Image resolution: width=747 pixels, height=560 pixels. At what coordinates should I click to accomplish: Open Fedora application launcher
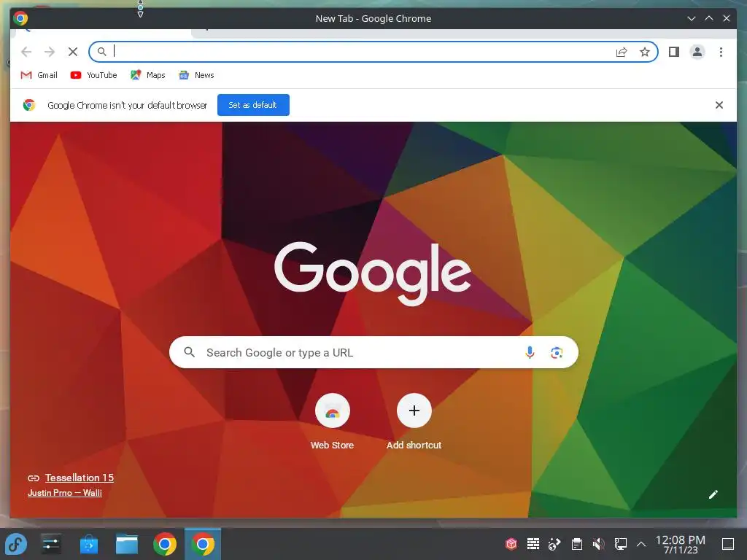[x=16, y=544]
